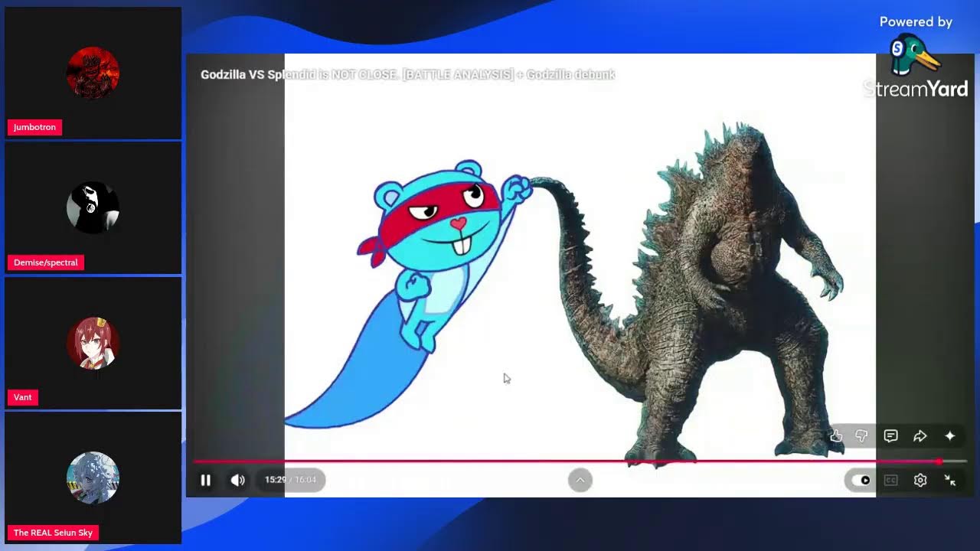
Task: Click the sparkle icon on the video
Action: (950, 435)
